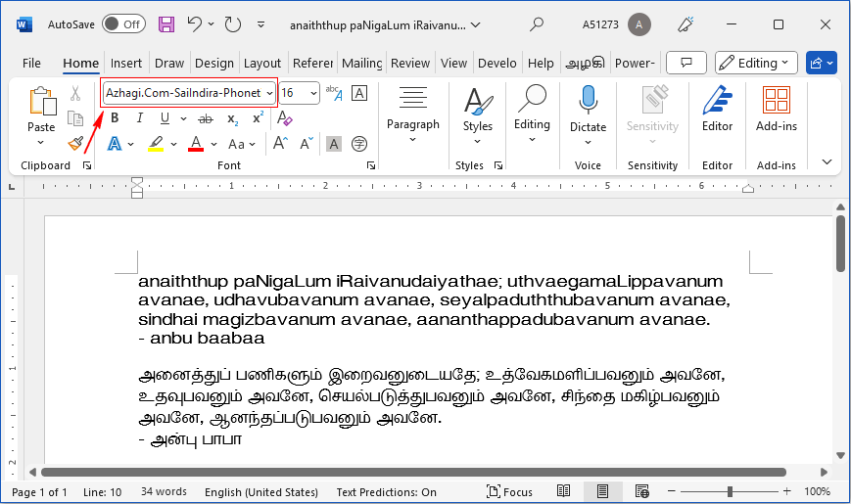
Task: Click the Copy icon in Clipboard group
Action: pyautogui.click(x=75, y=118)
